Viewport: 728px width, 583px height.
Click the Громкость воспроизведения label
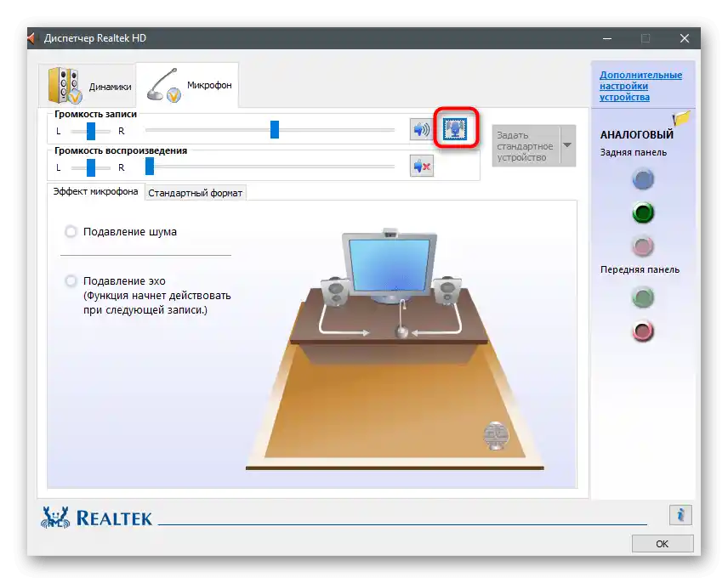pos(121,150)
